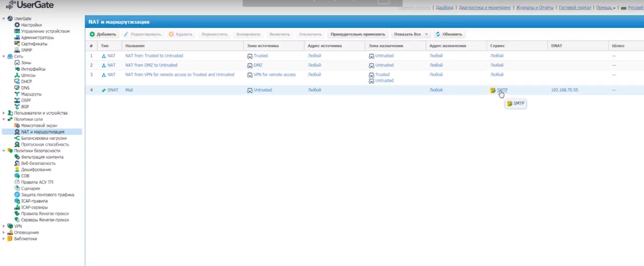
Task: Open Правила Reverse-прокси tree item
Action: point(45,214)
